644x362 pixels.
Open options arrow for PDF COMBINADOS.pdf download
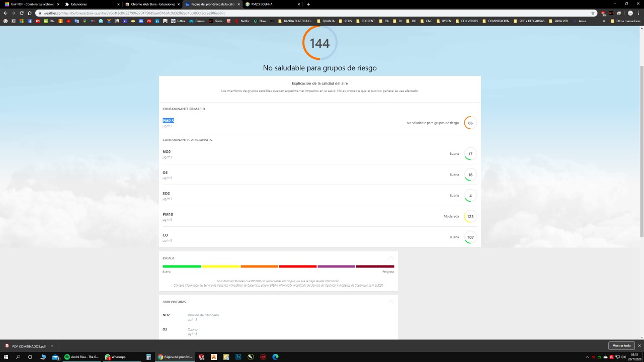[52, 346]
